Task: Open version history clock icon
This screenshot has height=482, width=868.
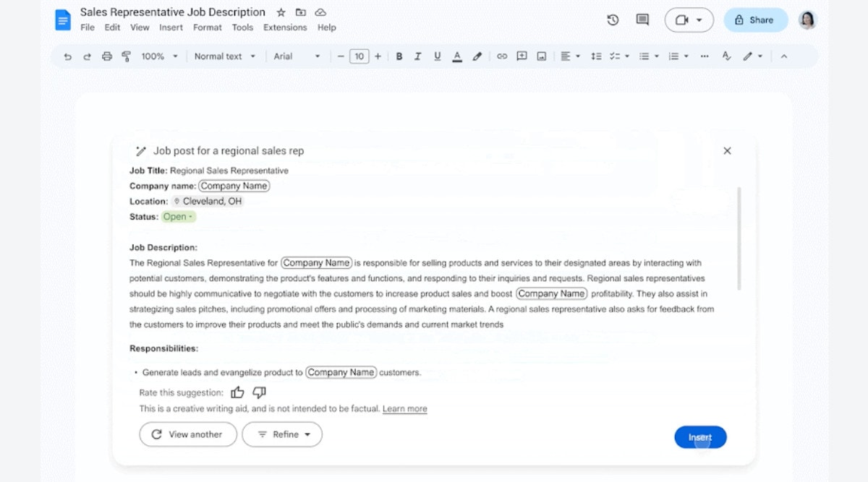Action: [x=613, y=20]
